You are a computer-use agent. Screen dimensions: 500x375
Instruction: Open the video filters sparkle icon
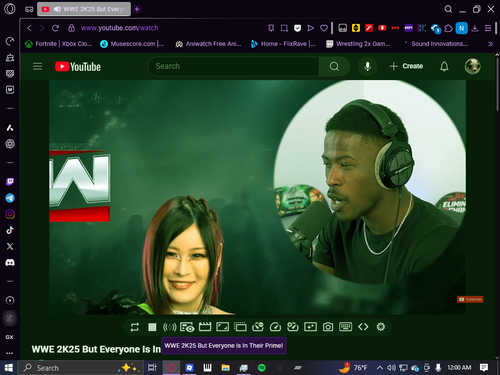coord(310,327)
